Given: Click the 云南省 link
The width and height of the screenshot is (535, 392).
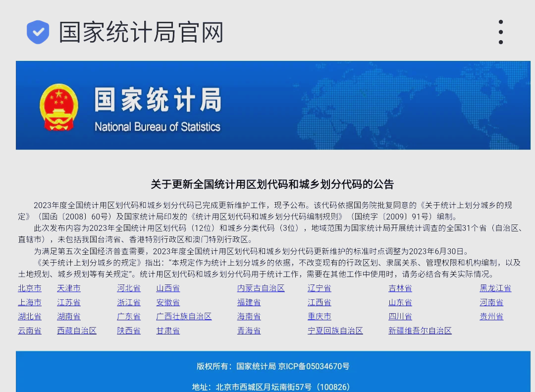Looking at the screenshot, I should pos(30,331).
